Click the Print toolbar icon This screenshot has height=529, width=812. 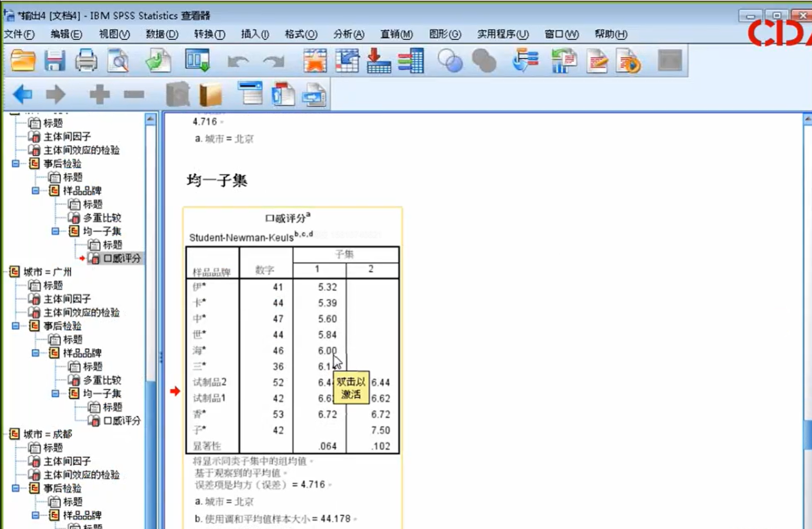[x=86, y=61]
